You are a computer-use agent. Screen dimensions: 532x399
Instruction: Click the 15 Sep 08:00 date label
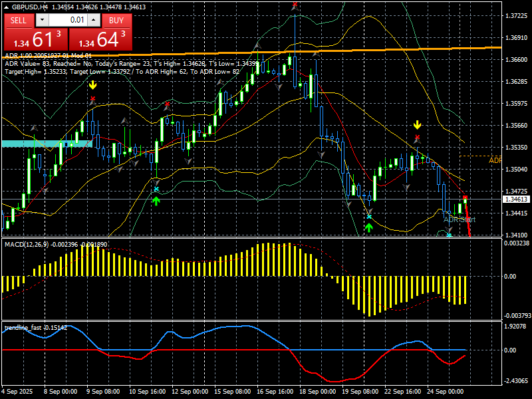pyautogui.click(x=232, y=391)
